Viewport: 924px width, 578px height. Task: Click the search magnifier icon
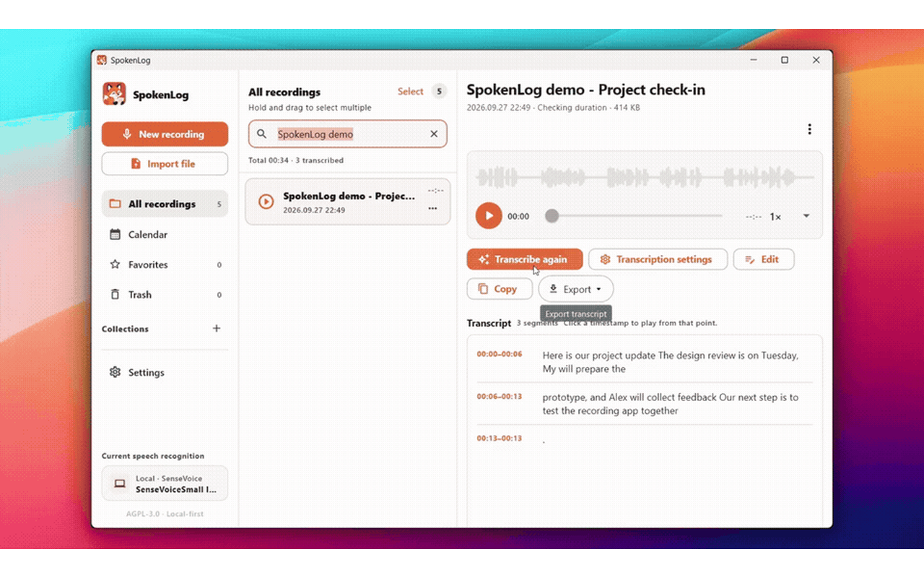[x=262, y=134]
